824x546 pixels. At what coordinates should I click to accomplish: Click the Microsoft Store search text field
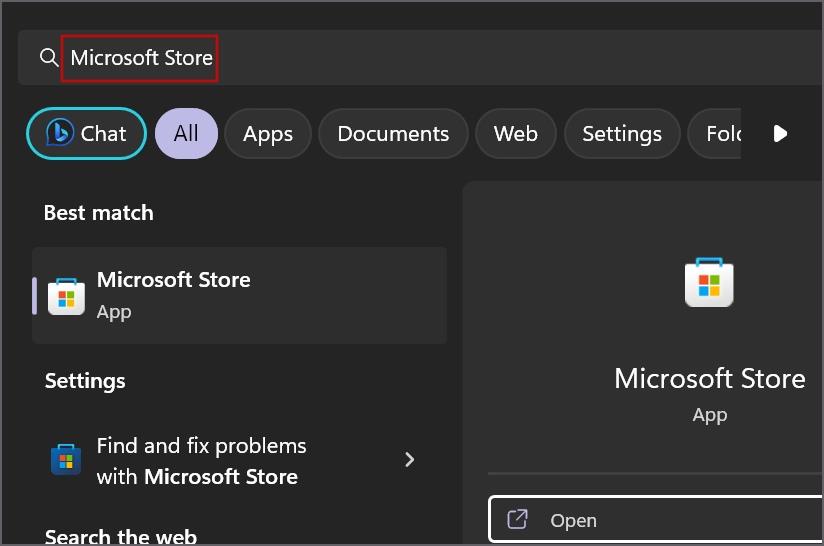pyautogui.click(x=420, y=57)
